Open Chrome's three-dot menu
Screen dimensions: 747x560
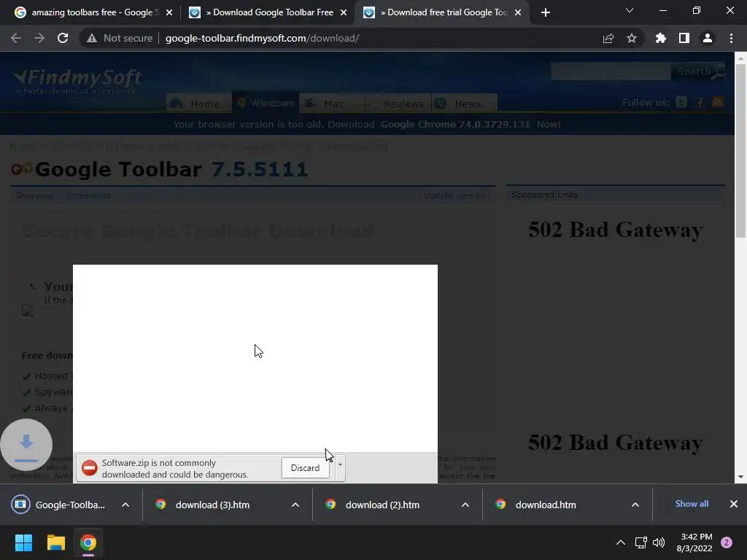click(x=731, y=38)
